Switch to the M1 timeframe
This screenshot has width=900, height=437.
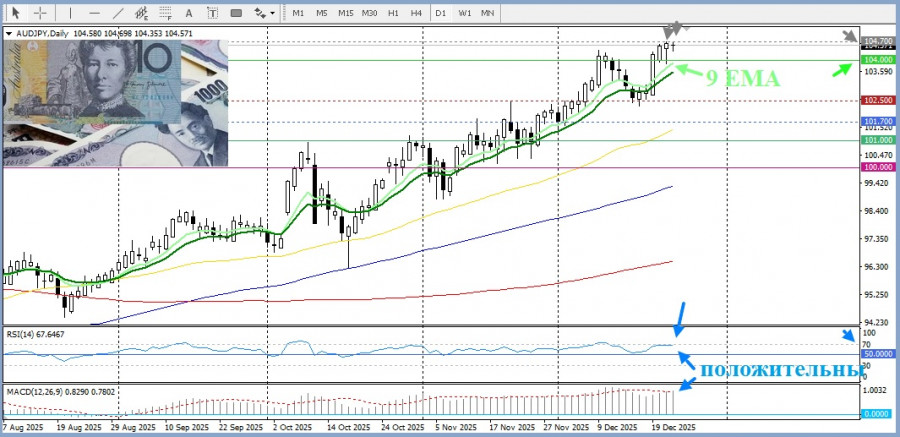298,13
